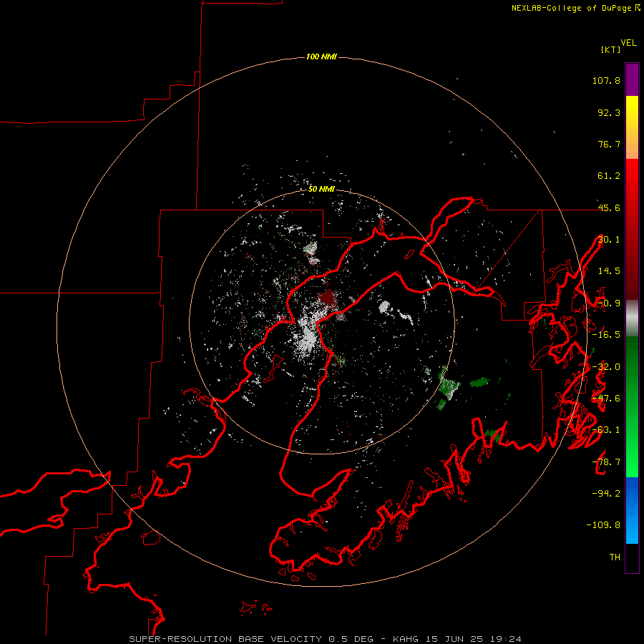Select the -32.0 legend value
Screen dimensions: 644x644
tap(606, 367)
